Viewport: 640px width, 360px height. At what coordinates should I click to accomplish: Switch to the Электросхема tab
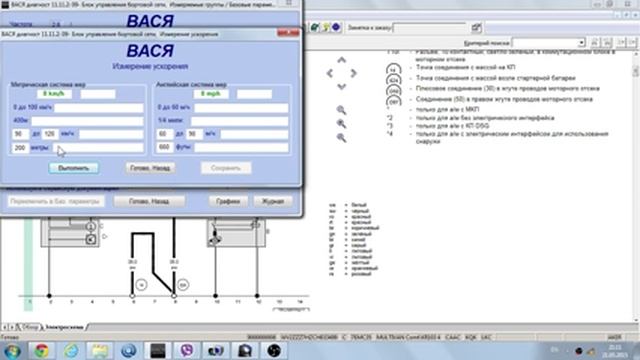[64, 327]
